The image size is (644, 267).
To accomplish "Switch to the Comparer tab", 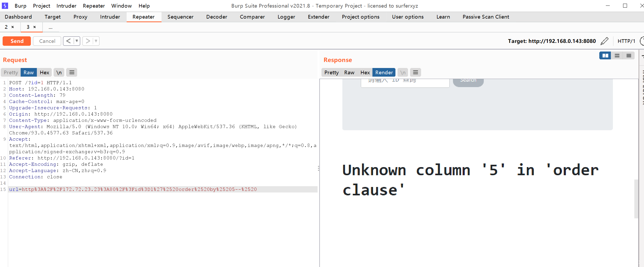I will coord(252,17).
